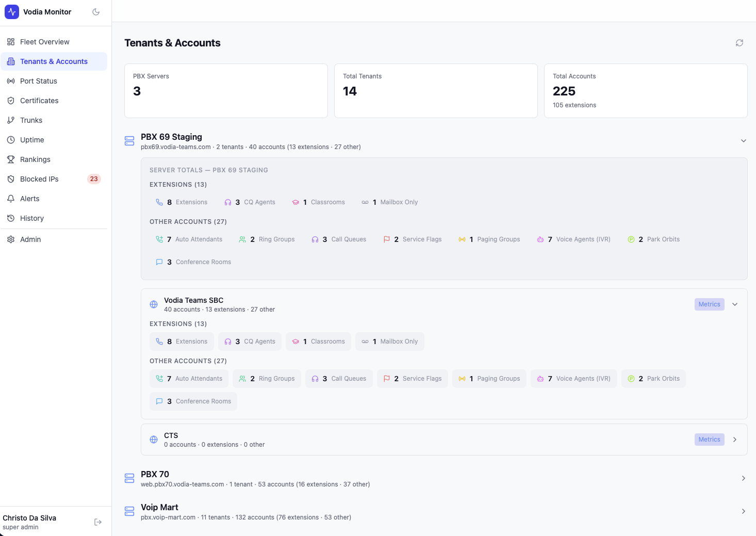Click the PBX 69 Staging server icon
The image size is (756, 536).
coord(129,141)
